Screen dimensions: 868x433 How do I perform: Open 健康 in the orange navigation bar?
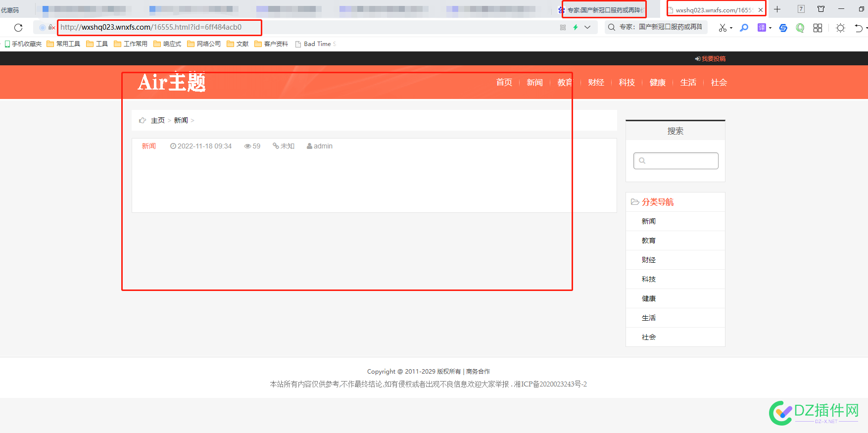[658, 83]
